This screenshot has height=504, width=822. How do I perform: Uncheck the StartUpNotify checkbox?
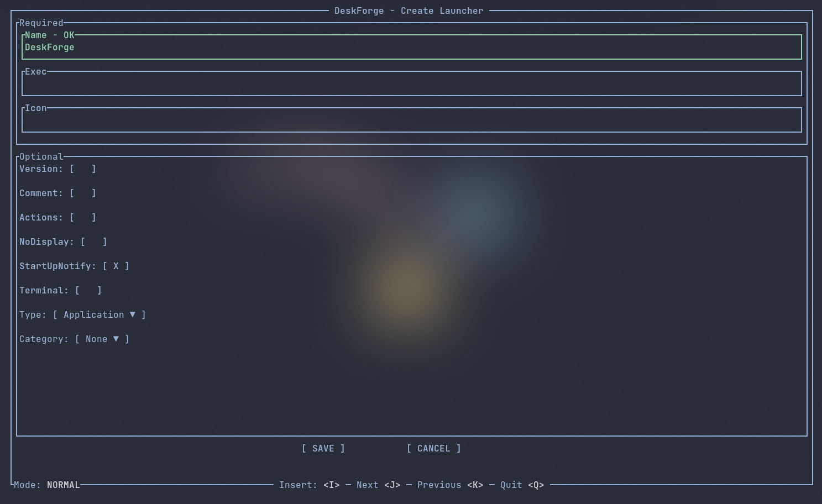click(x=116, y=266)
